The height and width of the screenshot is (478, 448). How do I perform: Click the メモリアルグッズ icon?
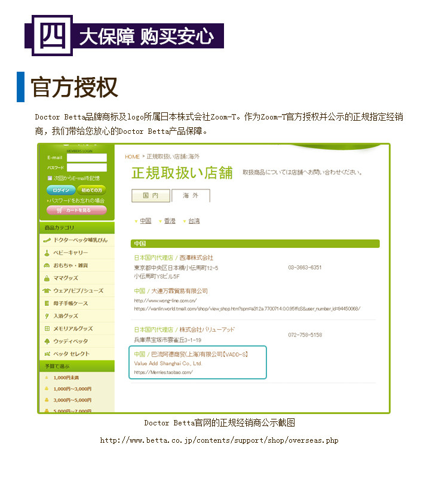47,329
